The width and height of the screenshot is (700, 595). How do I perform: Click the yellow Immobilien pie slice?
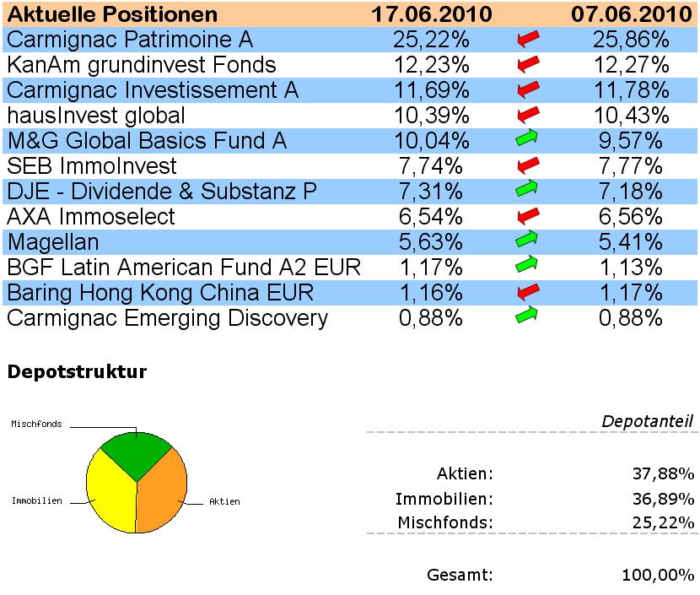(110, 494)
